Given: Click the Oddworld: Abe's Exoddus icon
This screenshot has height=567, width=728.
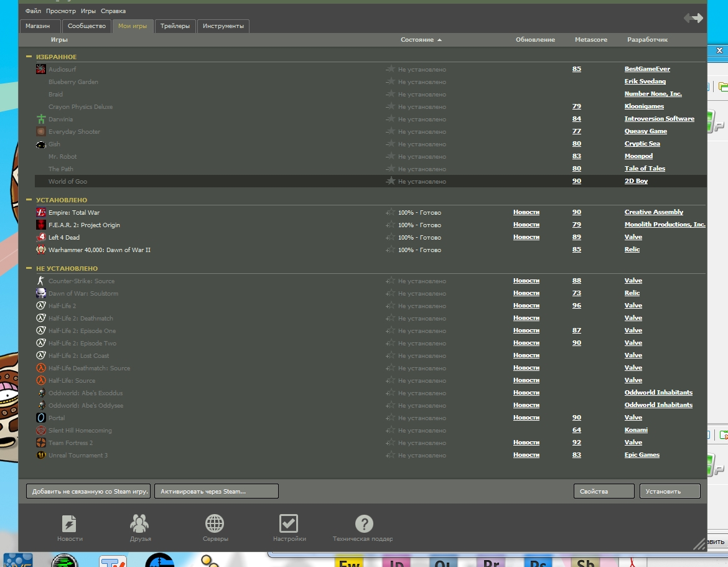Looking at the screenshot, I should [x=41, y=393].
